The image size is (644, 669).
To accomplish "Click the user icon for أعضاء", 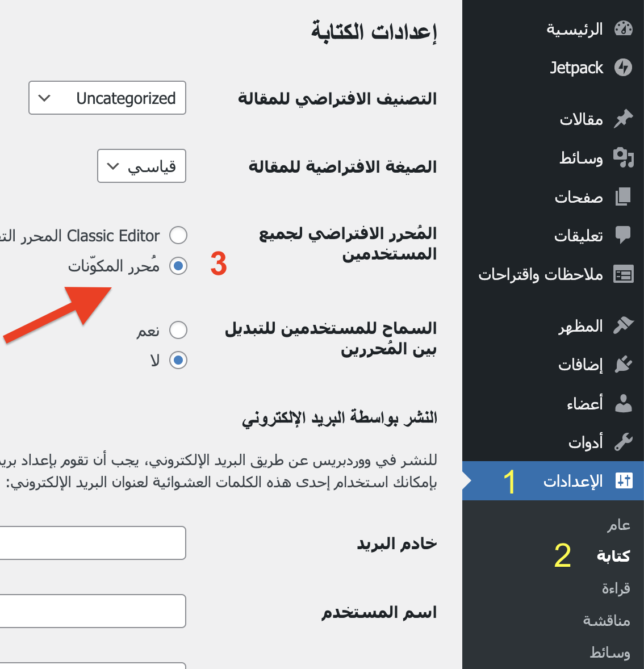I will [x=623, y=403].
